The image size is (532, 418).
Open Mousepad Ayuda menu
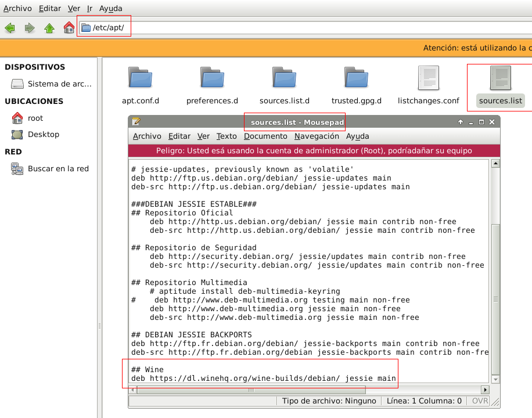pos(358,136)
